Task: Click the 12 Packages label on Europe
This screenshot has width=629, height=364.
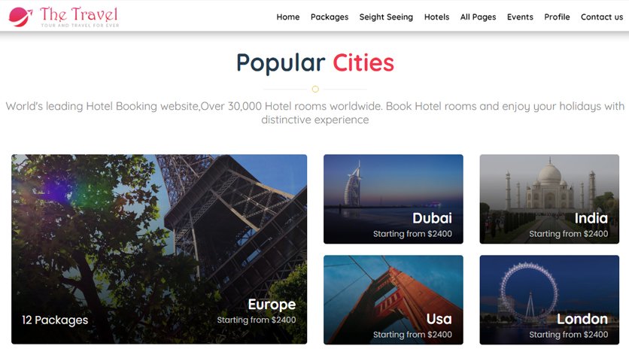Action: [55, 320]
